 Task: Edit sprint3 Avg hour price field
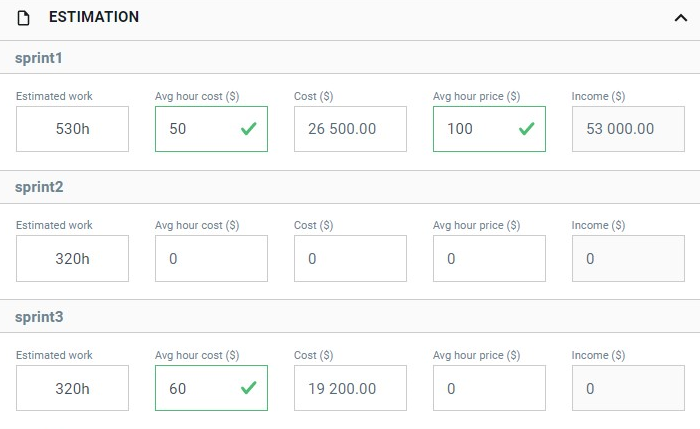489,388
